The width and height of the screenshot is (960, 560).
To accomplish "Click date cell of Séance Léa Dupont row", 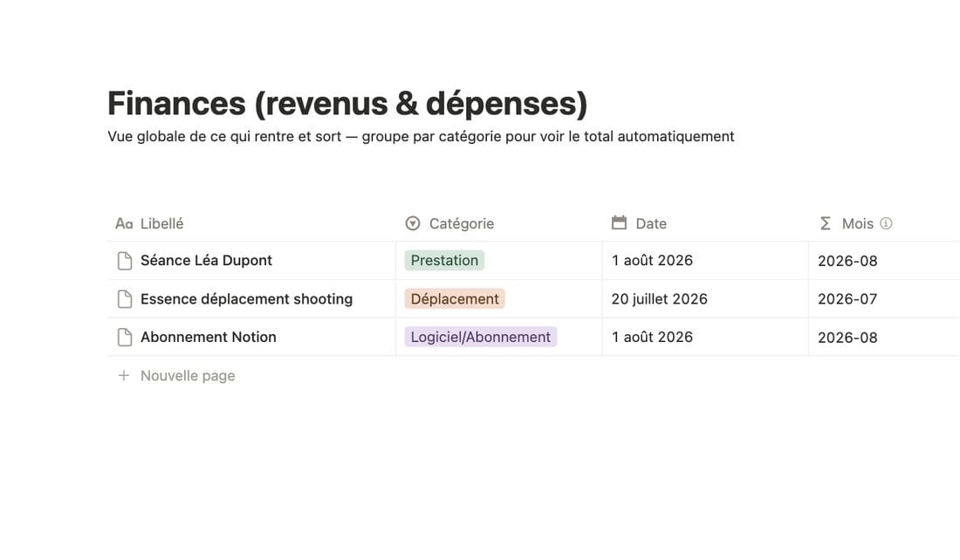I will [x=705, y=260].
